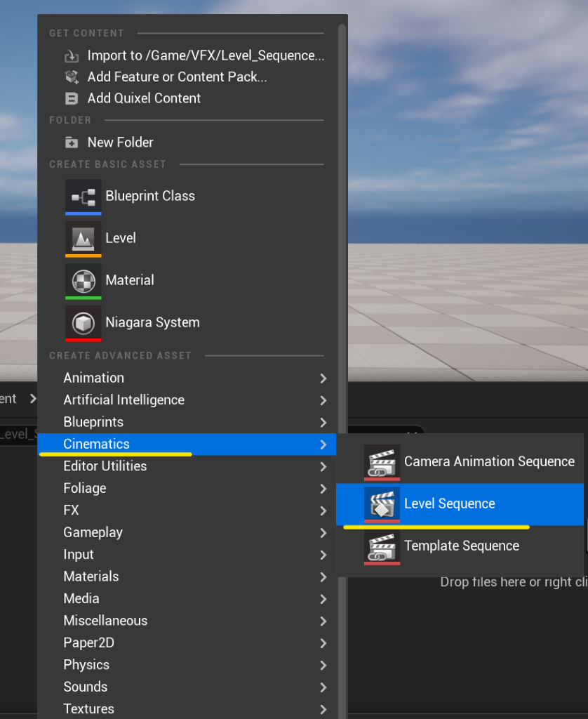Open the highlighted Cinematics category
The height and width of the screenshot is (719, 588).
(x=187, y=444)
